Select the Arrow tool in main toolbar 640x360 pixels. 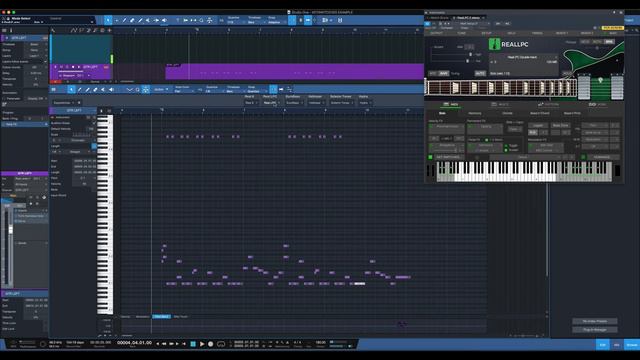pyautogui.click(x=108, y=20)
